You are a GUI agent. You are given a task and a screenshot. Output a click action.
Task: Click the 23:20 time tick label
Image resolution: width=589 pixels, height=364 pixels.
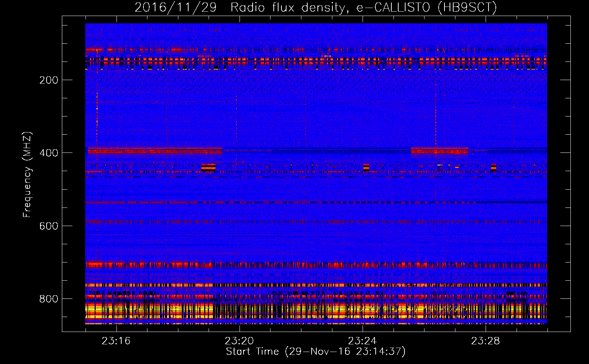click(239, 341)
